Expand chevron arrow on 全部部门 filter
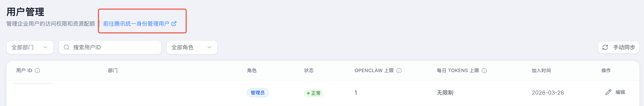Viewport: 644px width, 106px height. tap(46, 47)
